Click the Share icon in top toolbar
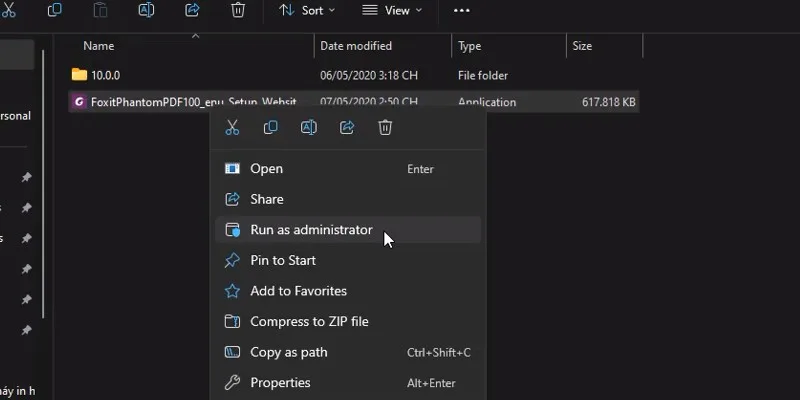 pos(192,10)
